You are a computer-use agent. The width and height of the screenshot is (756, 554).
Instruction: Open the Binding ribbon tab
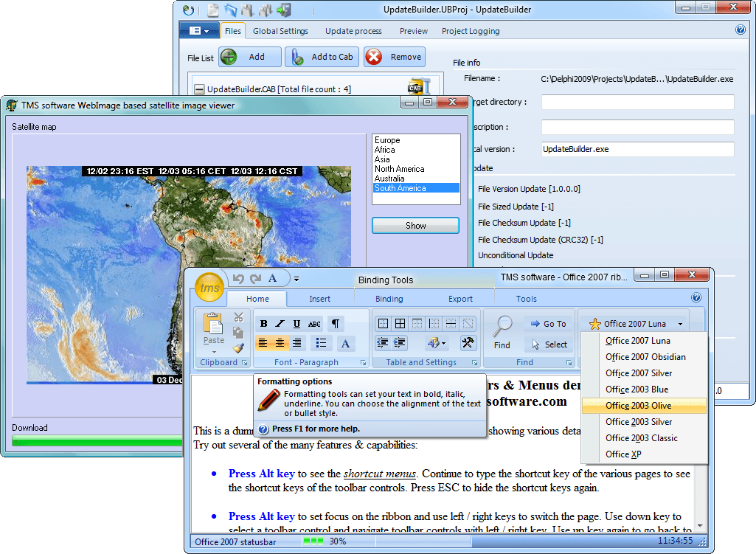coord(389,299)
